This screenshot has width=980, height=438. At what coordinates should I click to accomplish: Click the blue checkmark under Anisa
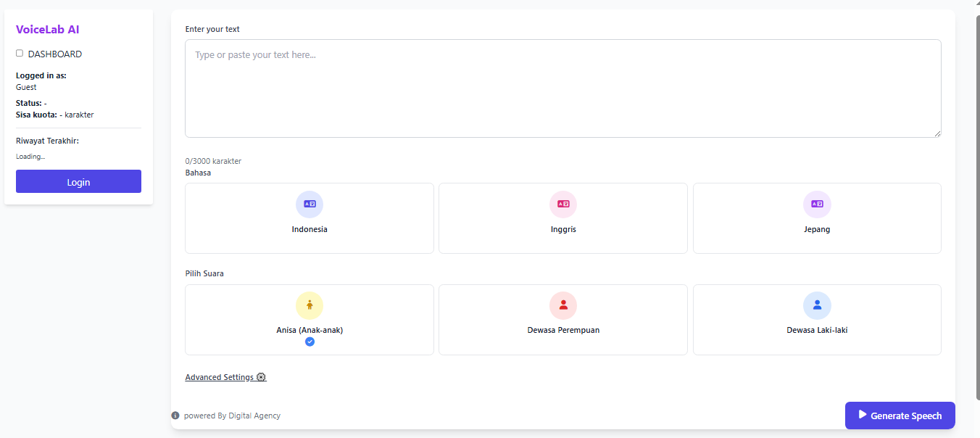pos(310,342)
